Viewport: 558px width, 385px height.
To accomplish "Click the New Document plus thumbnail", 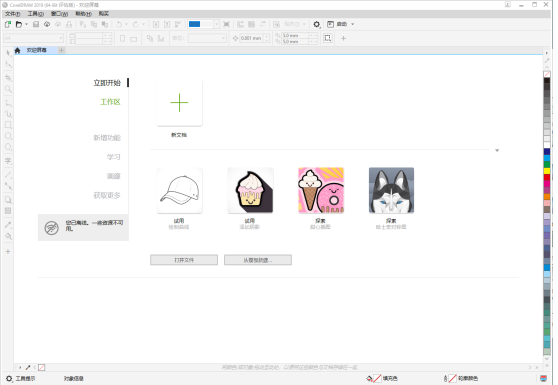I will (x=179, y=103).
